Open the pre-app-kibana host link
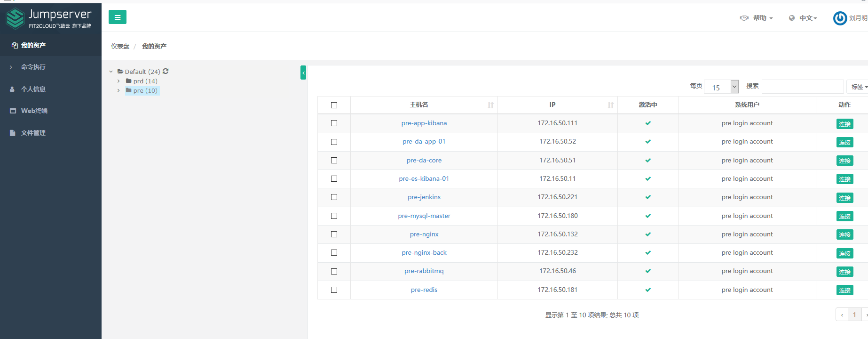Screen dimensions: 868x339 point(424,123)
